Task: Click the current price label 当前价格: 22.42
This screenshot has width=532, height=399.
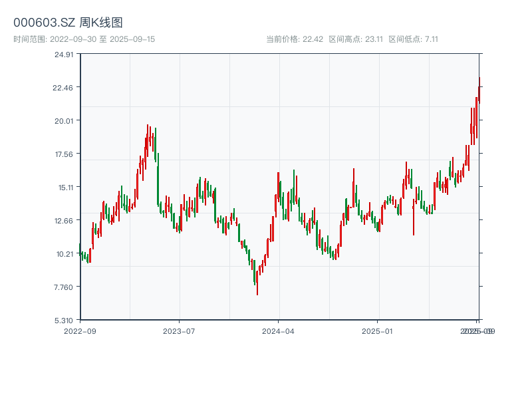Action: click(x=295, y=39)
